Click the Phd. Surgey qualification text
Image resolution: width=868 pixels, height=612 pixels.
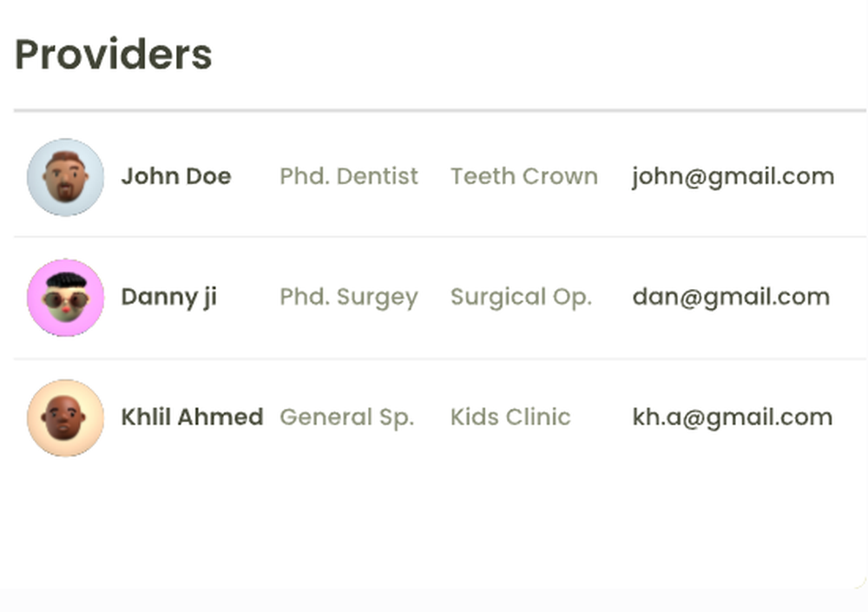(349, 297)
